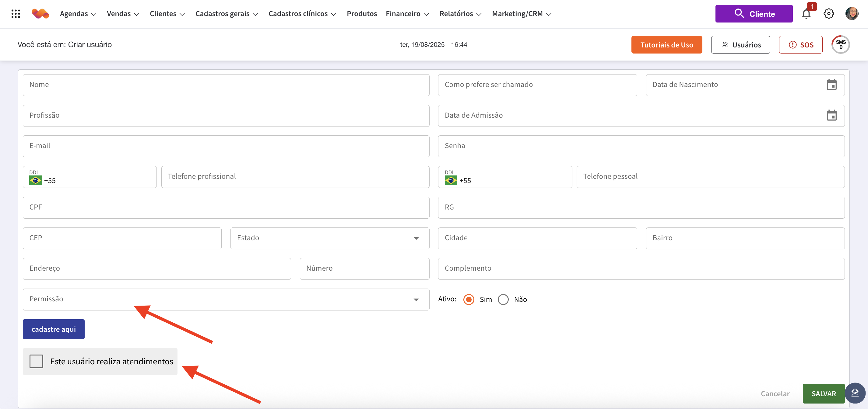Open the SMS counter circle icon
This screenshot has width=868, height=409.
point(840,45)
